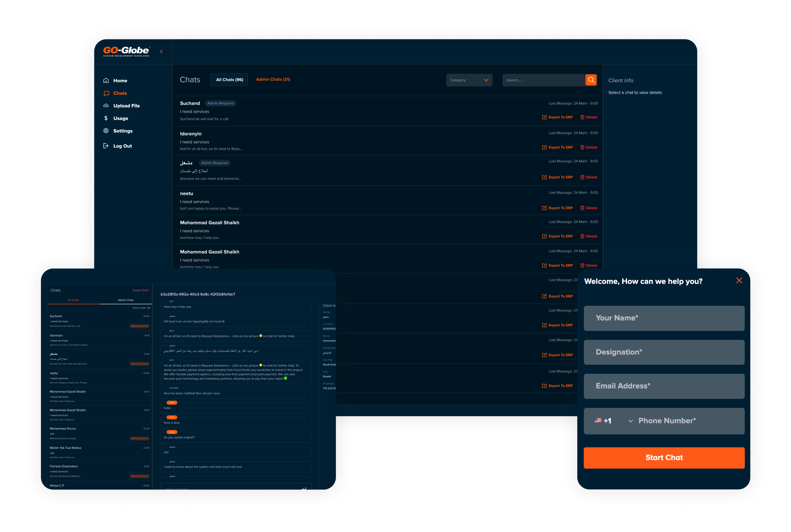Image resolution: width=791 pixels, height=532 pixels.
Task: Switch to Admin Chats (31) tab
Action: point(273,79)
